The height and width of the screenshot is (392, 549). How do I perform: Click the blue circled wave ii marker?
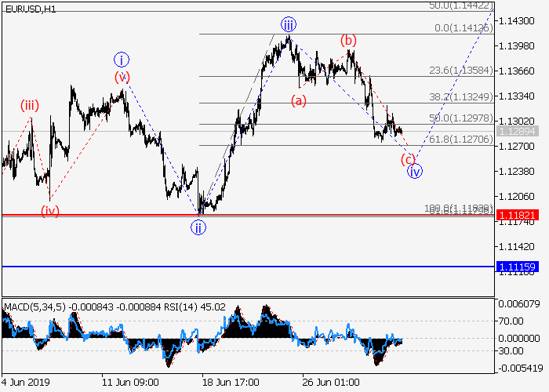tap(198, 227)
